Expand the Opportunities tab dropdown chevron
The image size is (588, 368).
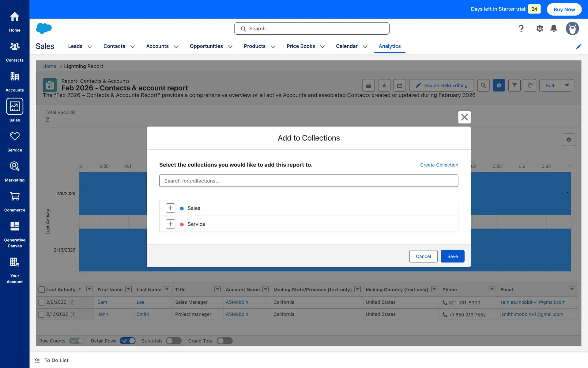click(230, 47)
